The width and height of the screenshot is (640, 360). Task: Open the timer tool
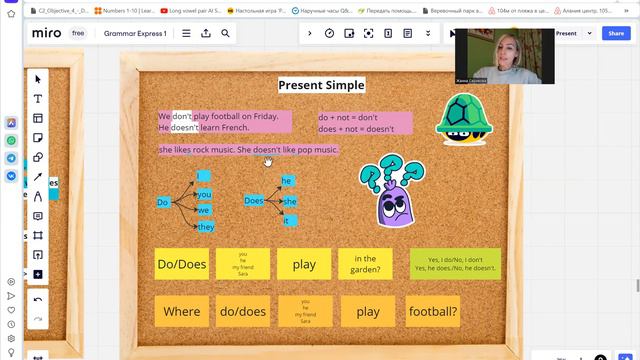coord(329,33)
